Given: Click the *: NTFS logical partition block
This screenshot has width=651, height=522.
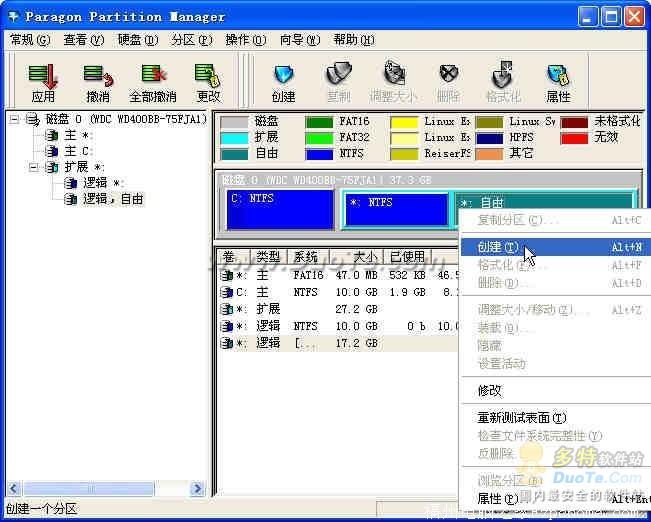Looking at the screenshot, I should (396, 210).
